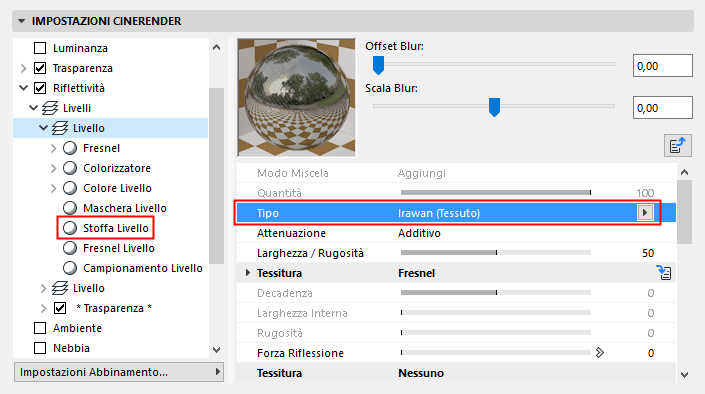
Task: Click the Larghezza / Rugosità slider bar
Action: (495, 253)
